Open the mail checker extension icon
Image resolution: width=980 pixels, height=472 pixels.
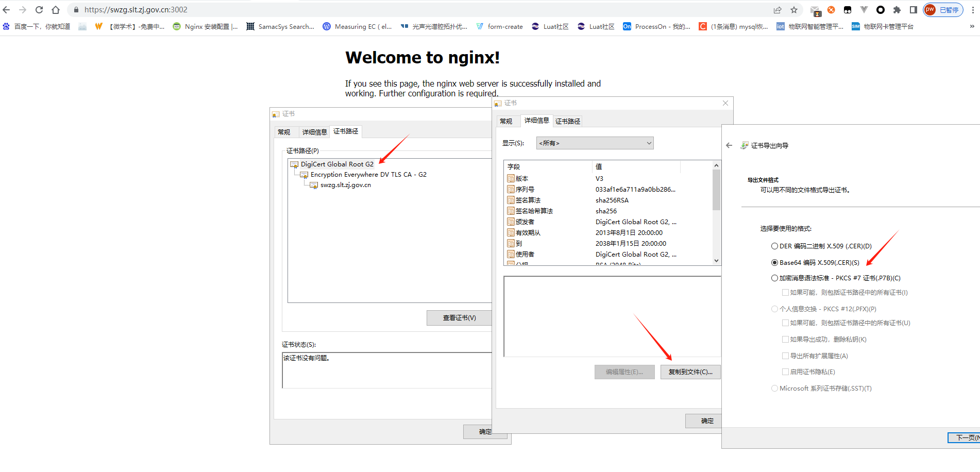point(815,10)
